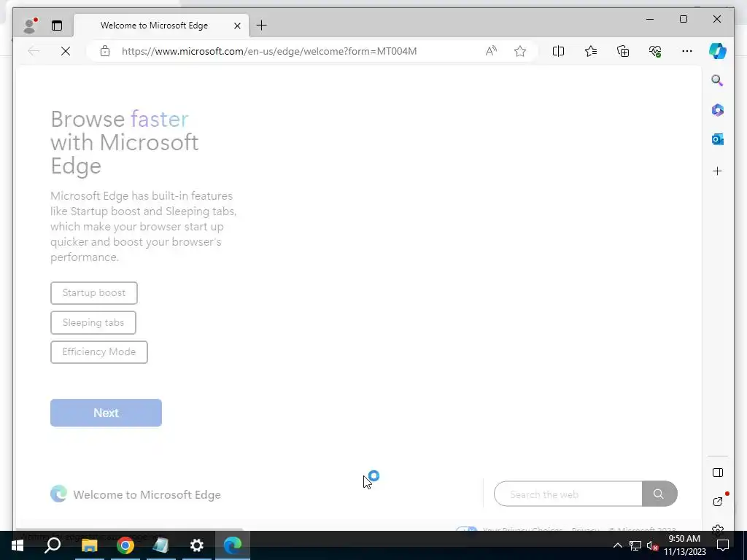Open File Explorer from taskbar
This screenshot has height=560, width=747.
tap(89, 545)
